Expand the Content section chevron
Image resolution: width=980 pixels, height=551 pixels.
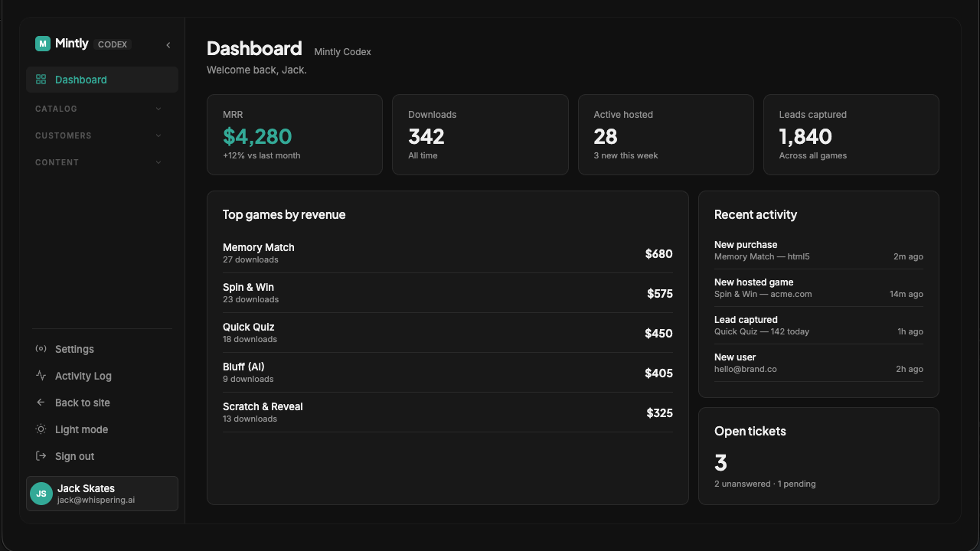[x=158, y=162]
